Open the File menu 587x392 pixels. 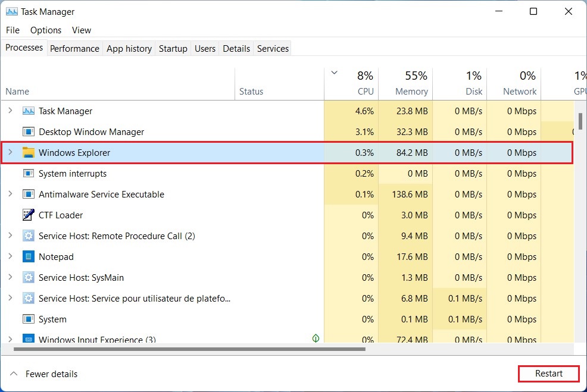point(13,30)
